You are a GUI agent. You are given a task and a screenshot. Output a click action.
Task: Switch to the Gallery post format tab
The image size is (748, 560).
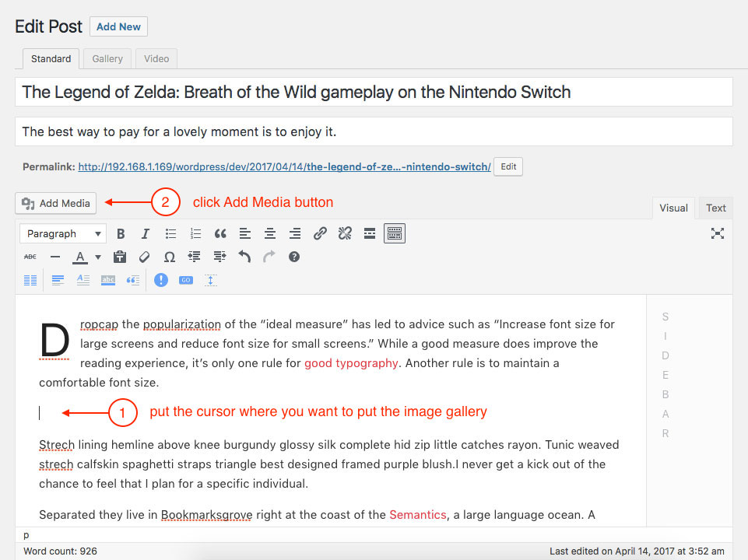coord(107,58)
